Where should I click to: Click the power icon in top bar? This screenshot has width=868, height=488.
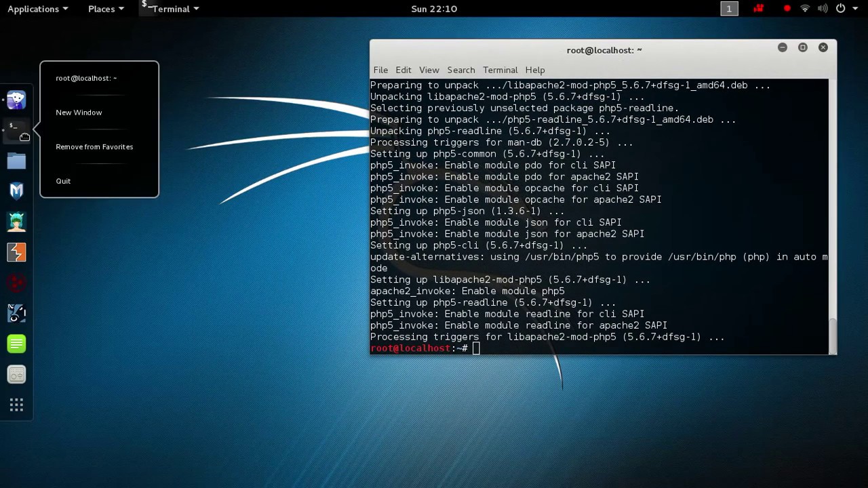click(x=840, y=9)
